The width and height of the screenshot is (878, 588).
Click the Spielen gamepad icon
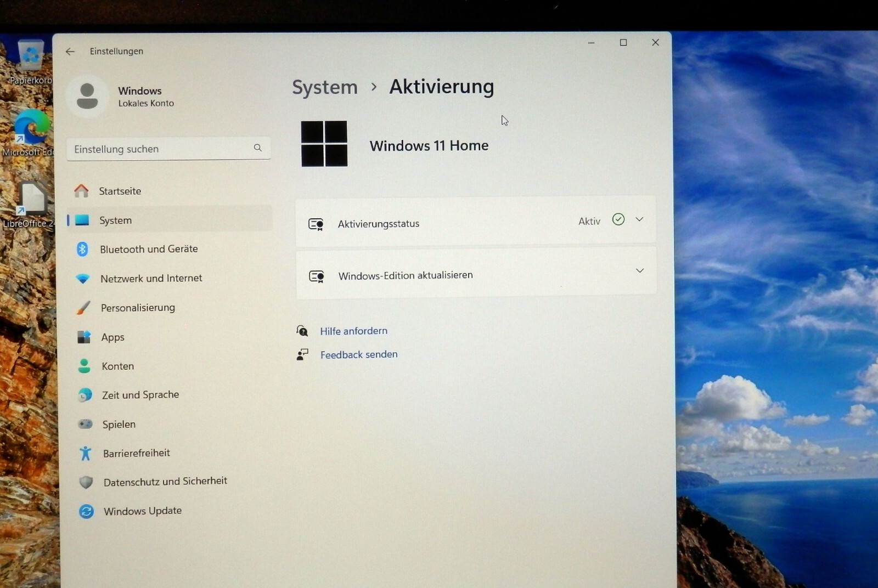click(85, 424)
